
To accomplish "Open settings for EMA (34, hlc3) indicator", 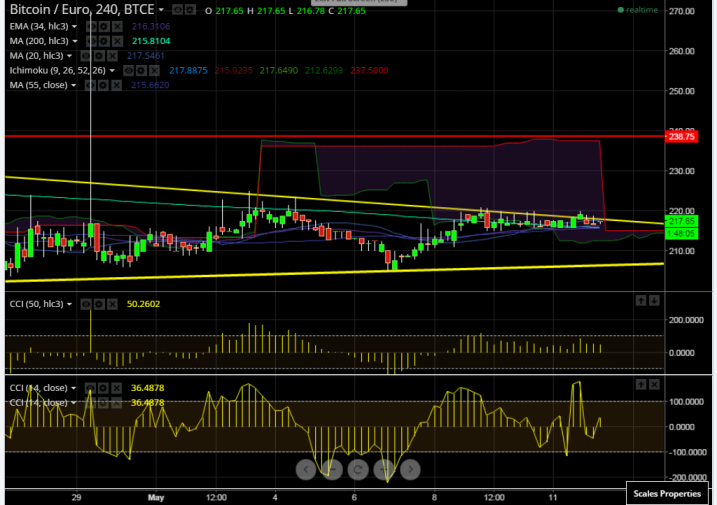I will click(x=104, y=27).
